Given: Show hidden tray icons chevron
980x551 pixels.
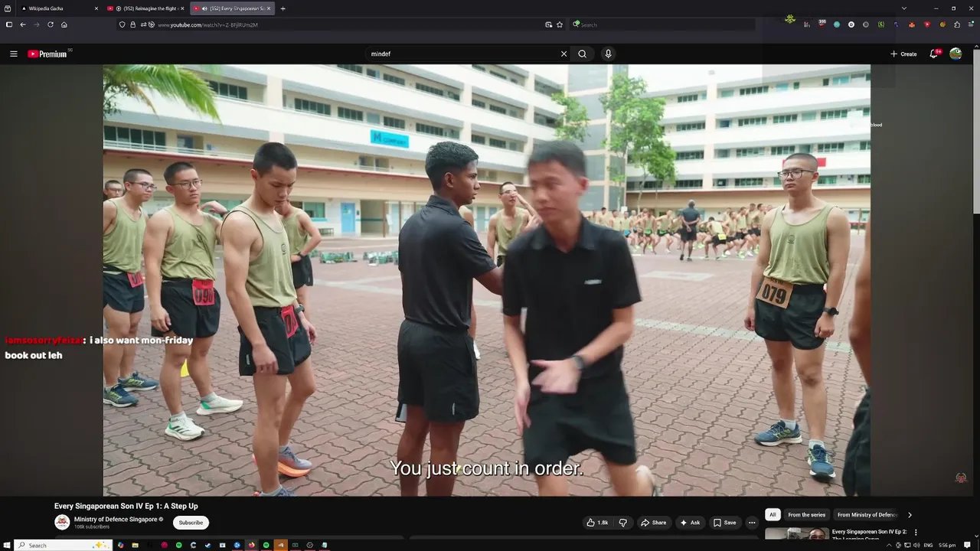Looking at the screenshot, I should click(889, 545).
